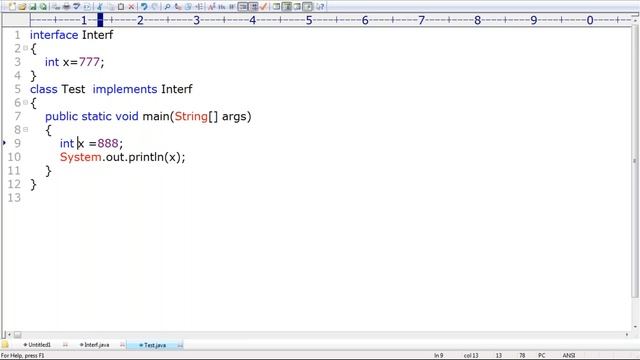Click the Paste clipboard icon
The width and height of the screenshot is (640, 360).
pyautogui.click(x=121, y=7)
